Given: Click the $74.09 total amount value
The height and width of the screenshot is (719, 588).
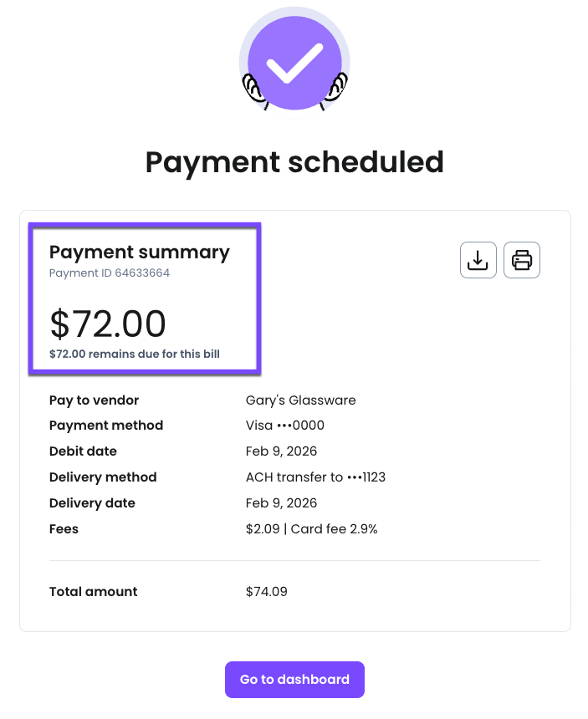Looking at the screenshot, I should (267, 592).
